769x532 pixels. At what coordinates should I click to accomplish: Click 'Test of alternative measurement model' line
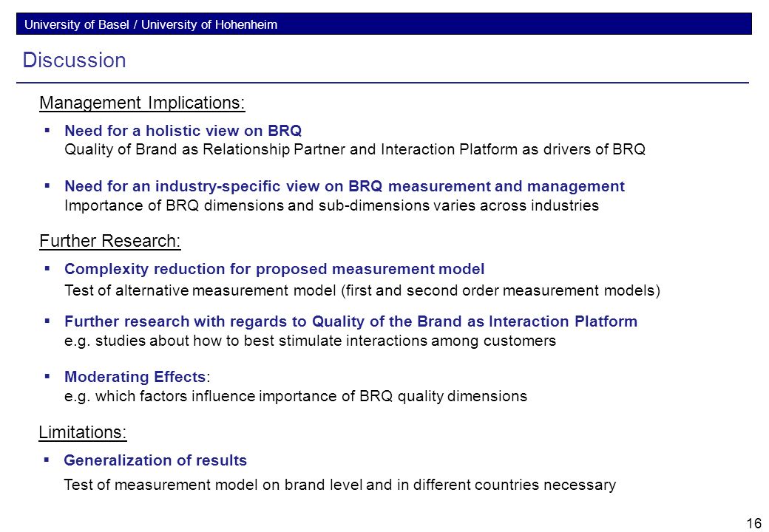[362, 291]
